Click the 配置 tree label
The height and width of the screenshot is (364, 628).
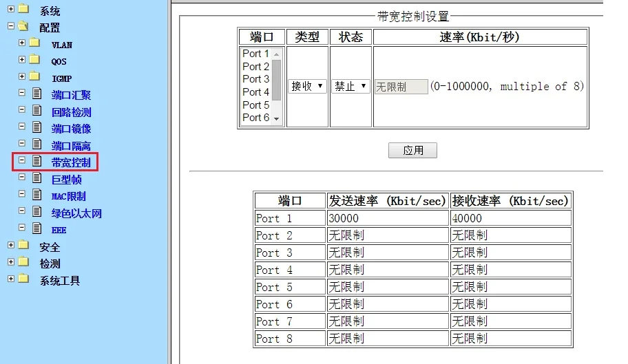click(x=50, y=28)
